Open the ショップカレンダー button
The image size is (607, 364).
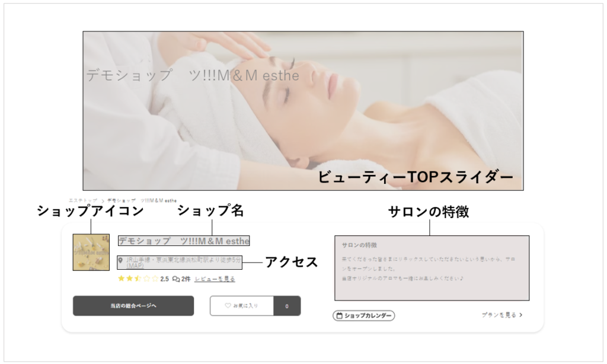coord(364,315)
